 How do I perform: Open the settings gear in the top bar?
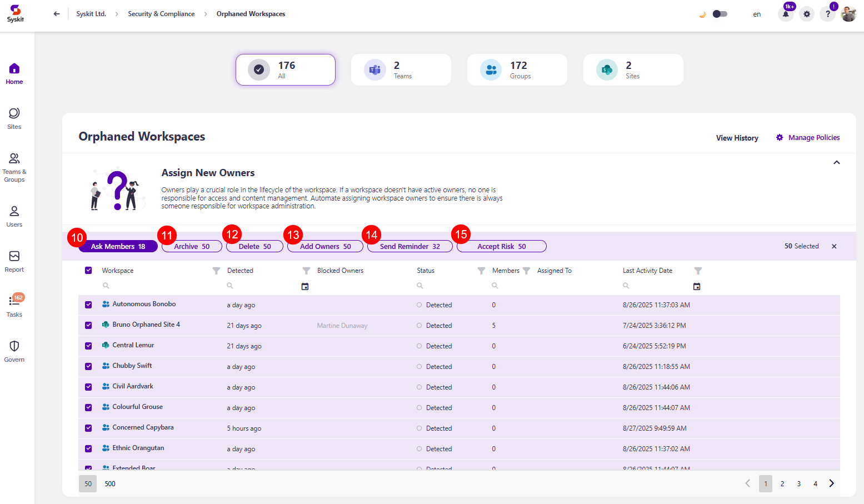click(x=807, y=14)
